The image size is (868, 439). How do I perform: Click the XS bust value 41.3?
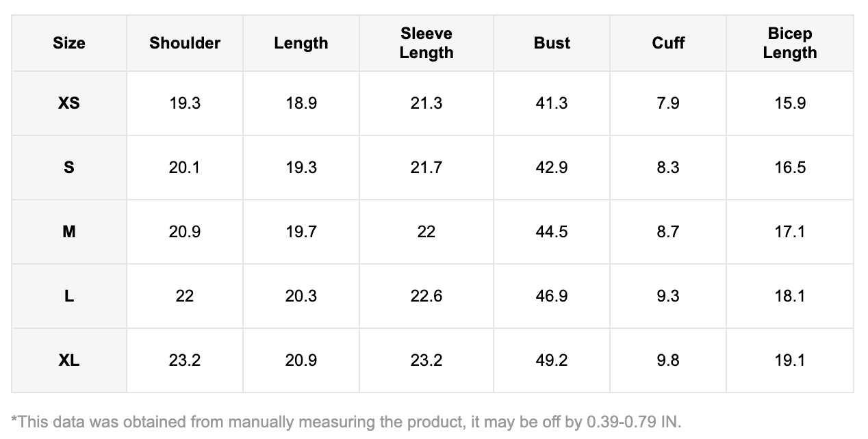point(552,103)
